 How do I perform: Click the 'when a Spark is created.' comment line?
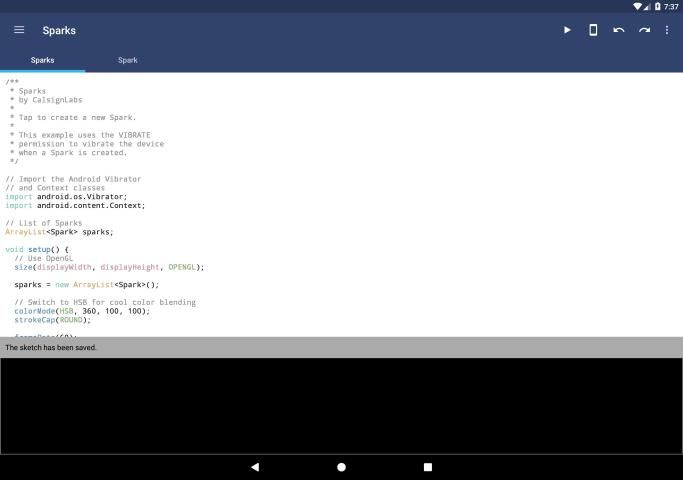[x=73, y=152]
